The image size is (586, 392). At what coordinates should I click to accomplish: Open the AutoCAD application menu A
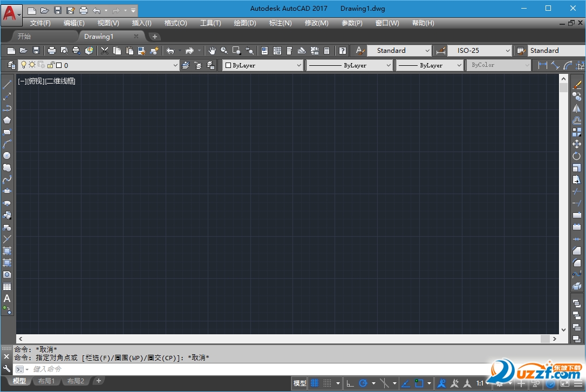[x=11, y=15]
